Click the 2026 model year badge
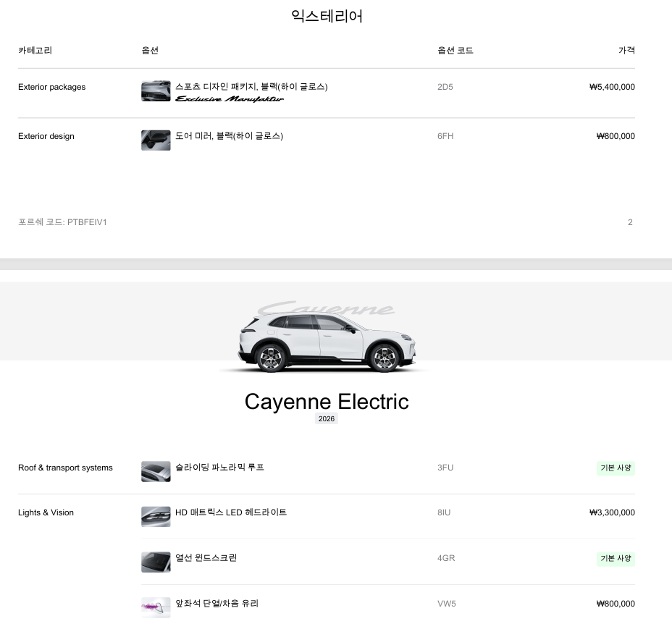This screenshot has height=629, width=672. 327,419
